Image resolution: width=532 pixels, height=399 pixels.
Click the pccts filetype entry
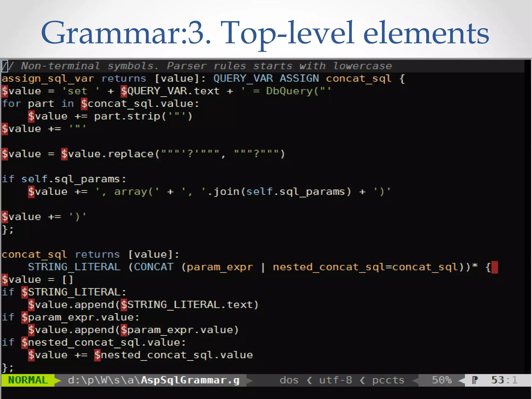388,381
